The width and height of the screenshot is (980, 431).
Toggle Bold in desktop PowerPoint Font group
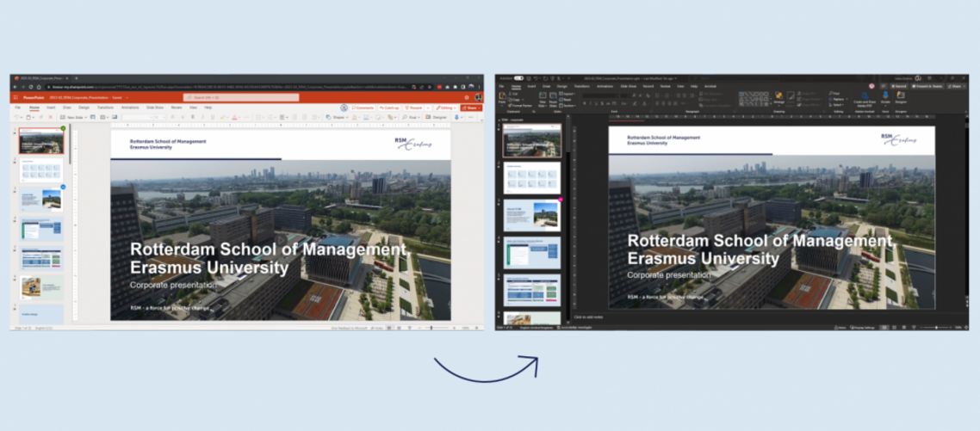pyautogui.click(x=585, y=103)
